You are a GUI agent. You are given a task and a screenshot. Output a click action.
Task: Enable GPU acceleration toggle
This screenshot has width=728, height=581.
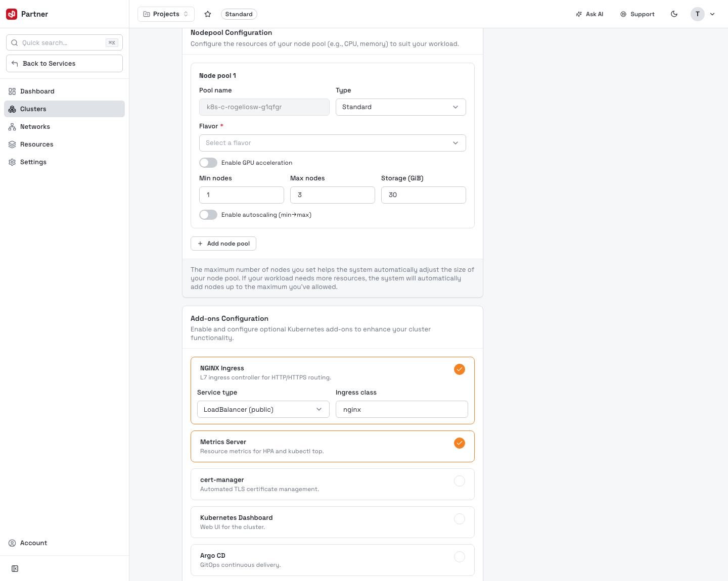(x=208, y=163)
